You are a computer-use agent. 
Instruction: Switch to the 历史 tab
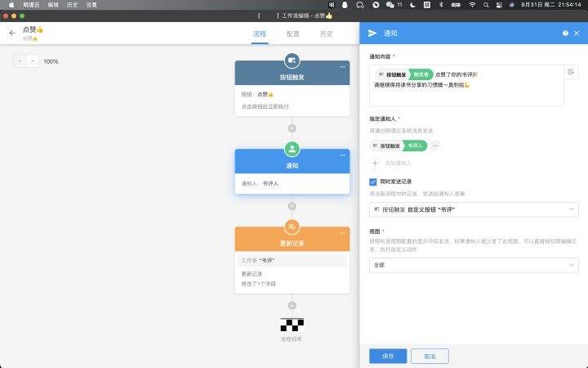click(x=326, y=34)
